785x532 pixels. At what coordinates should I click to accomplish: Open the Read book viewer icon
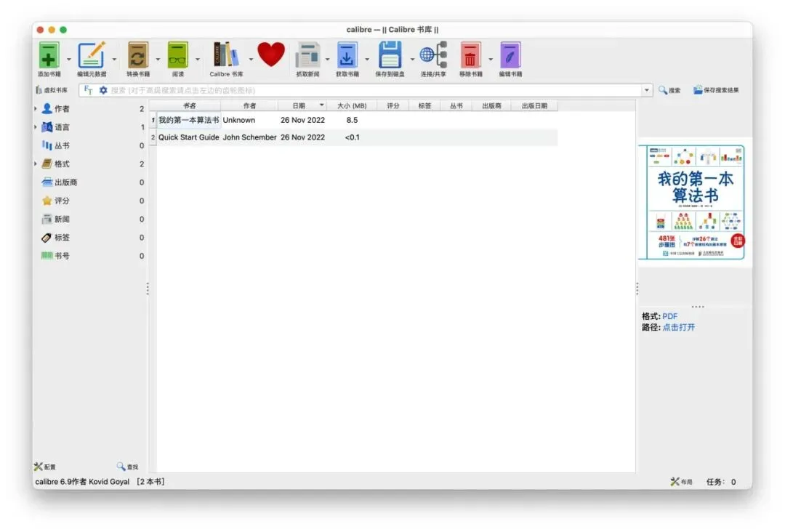coord(178,55)
